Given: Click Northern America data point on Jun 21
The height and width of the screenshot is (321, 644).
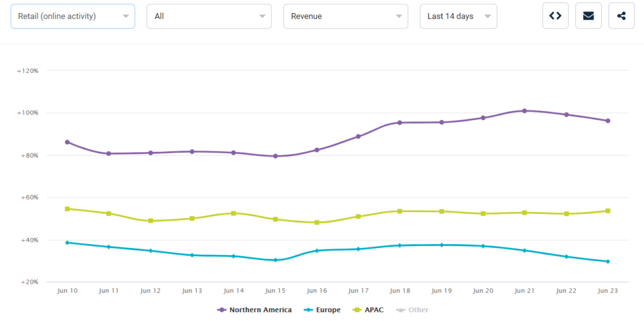Looking at the screenshot, I should 525,111.
